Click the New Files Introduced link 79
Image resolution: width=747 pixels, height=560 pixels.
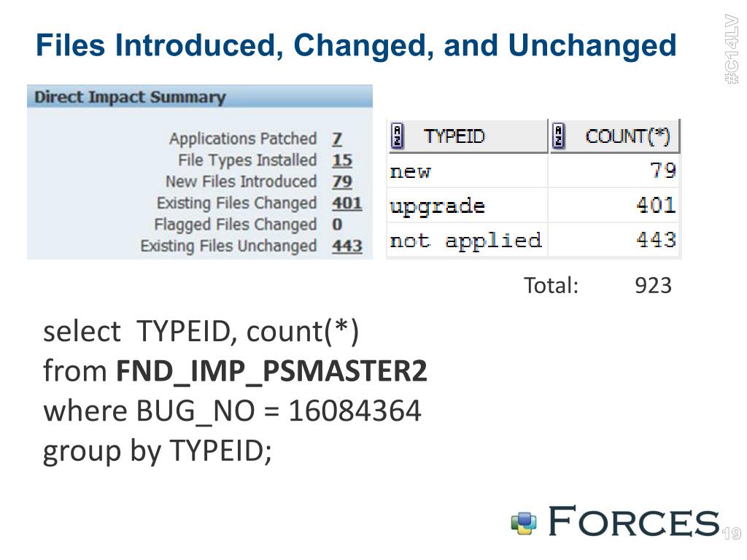341,182
